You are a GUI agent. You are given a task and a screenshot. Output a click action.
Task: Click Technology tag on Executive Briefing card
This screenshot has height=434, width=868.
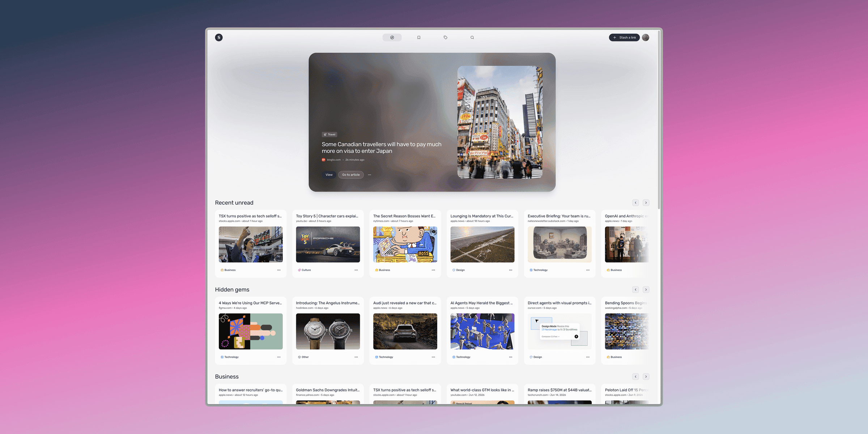pyautogui.click(x=539, y=270)
